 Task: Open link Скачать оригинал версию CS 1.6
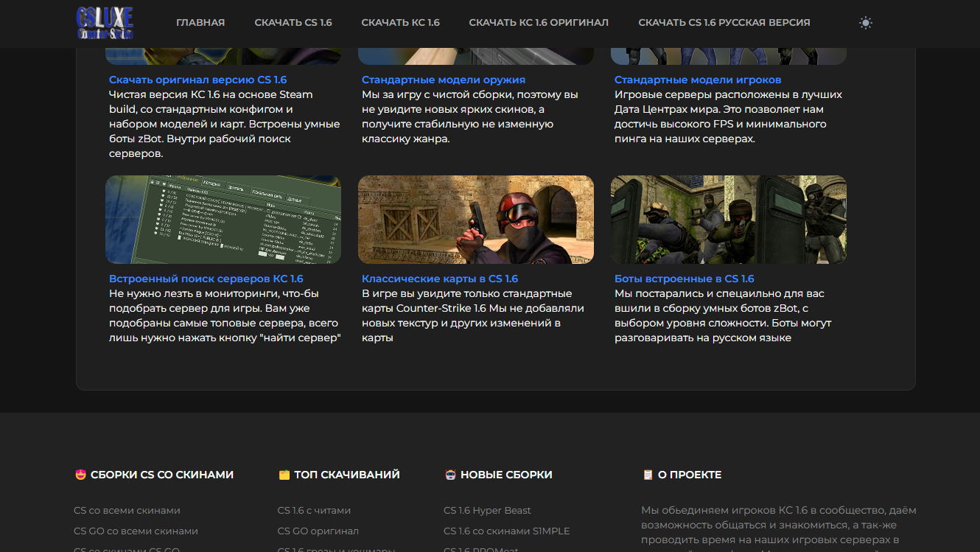coord(197,80)
